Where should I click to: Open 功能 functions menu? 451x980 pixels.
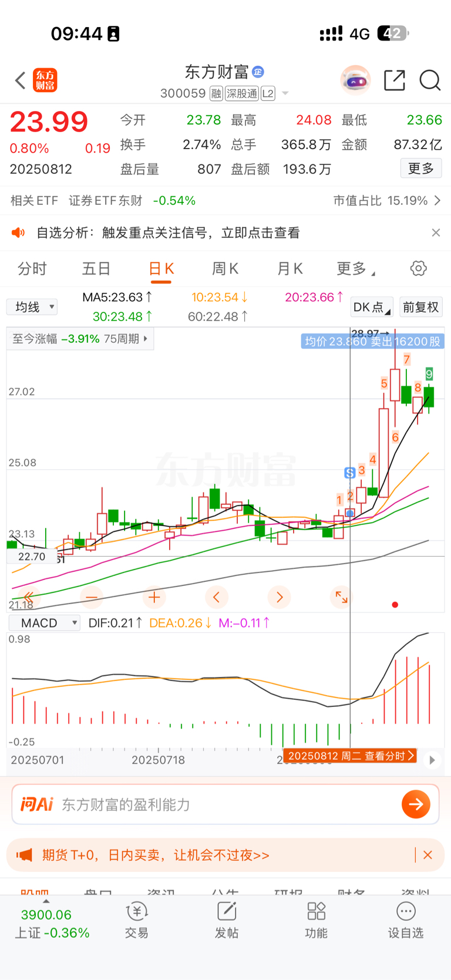click(316, 921)
